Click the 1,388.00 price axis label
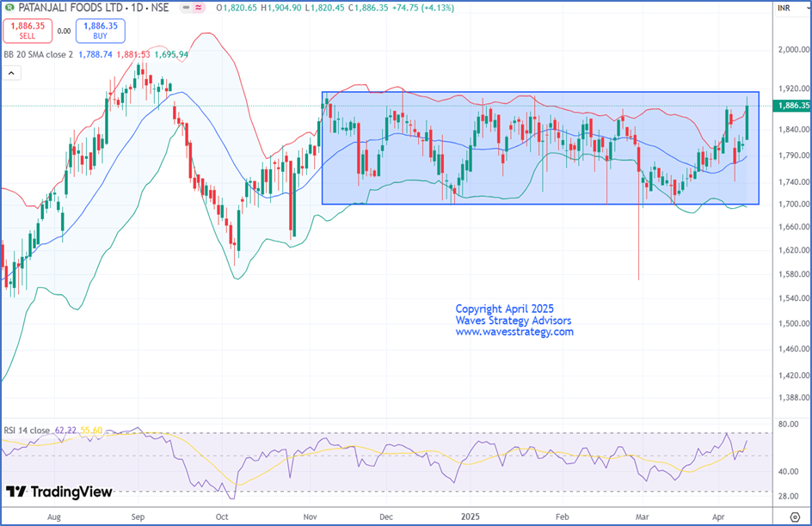The width and height of the screenshot is (812, 526). pos(793,397)
